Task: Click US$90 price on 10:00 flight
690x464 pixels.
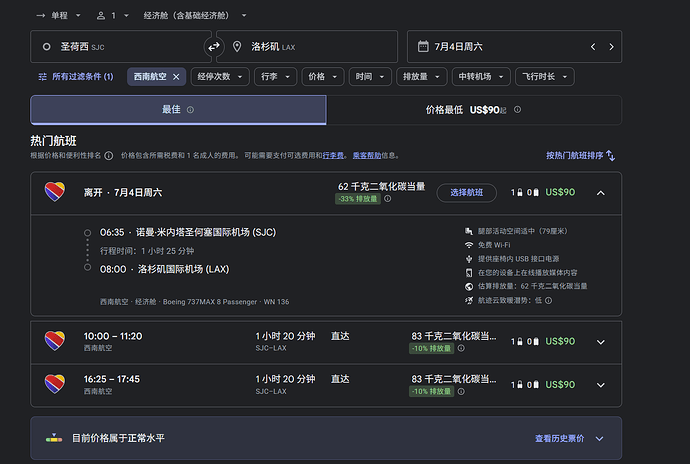Action: [560, 341]
